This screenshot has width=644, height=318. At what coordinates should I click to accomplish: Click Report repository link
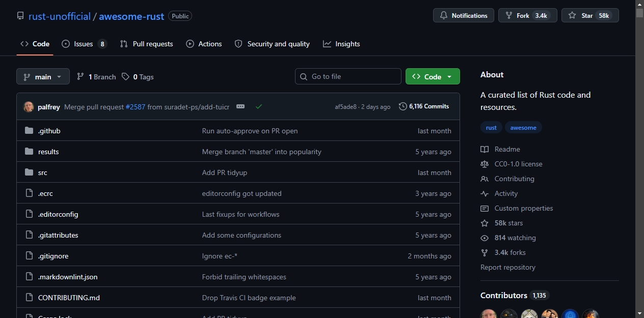[x=508, y=267]
